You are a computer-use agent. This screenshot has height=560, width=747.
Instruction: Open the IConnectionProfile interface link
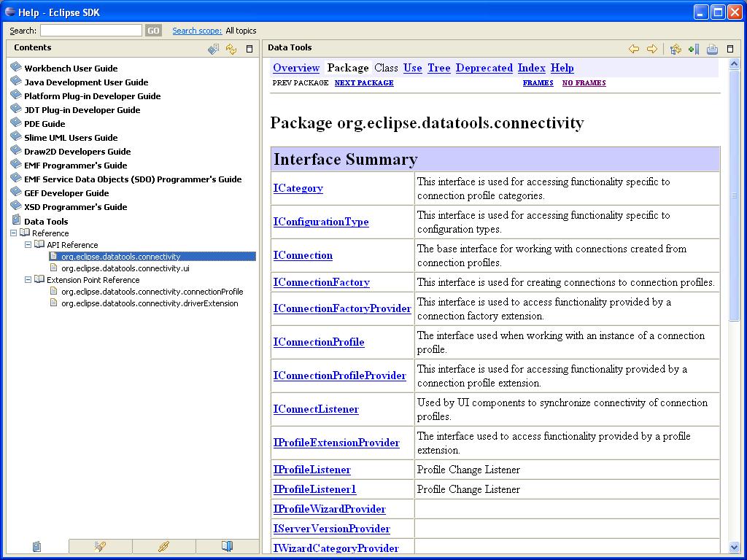tap(318, 342)
